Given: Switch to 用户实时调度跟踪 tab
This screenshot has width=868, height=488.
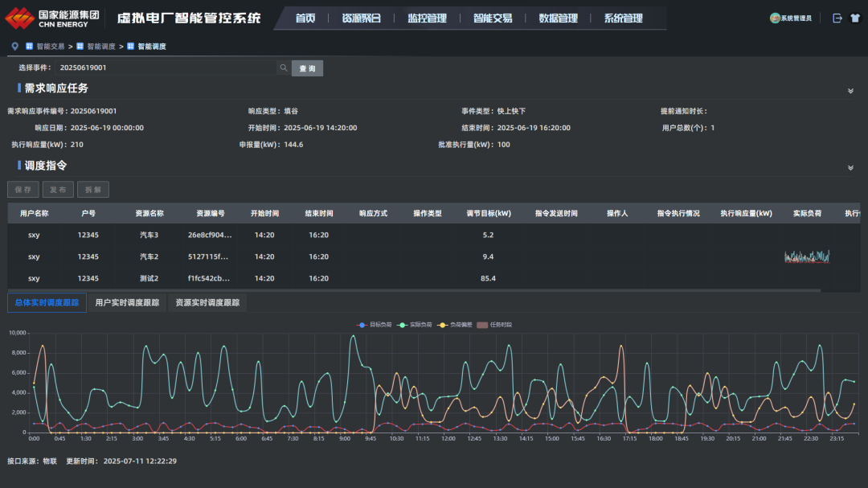Looking at the screenshot, I should tap(127, 303).
